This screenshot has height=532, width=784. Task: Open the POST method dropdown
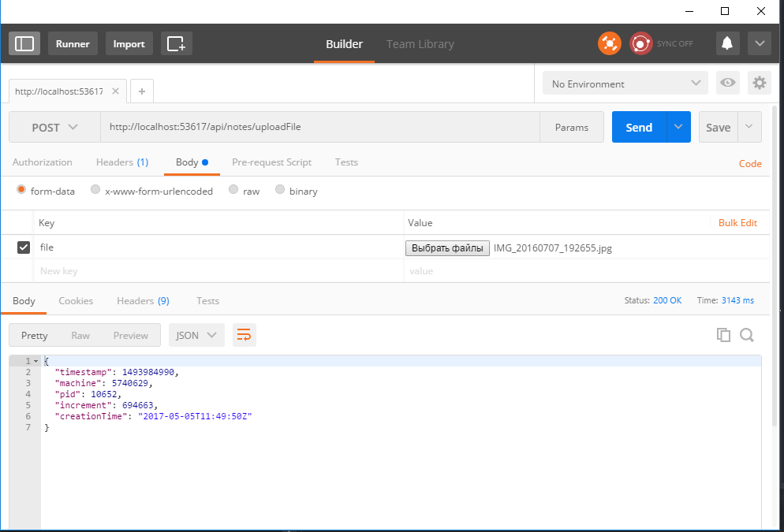pyautogui.click(x=55, y=128)
